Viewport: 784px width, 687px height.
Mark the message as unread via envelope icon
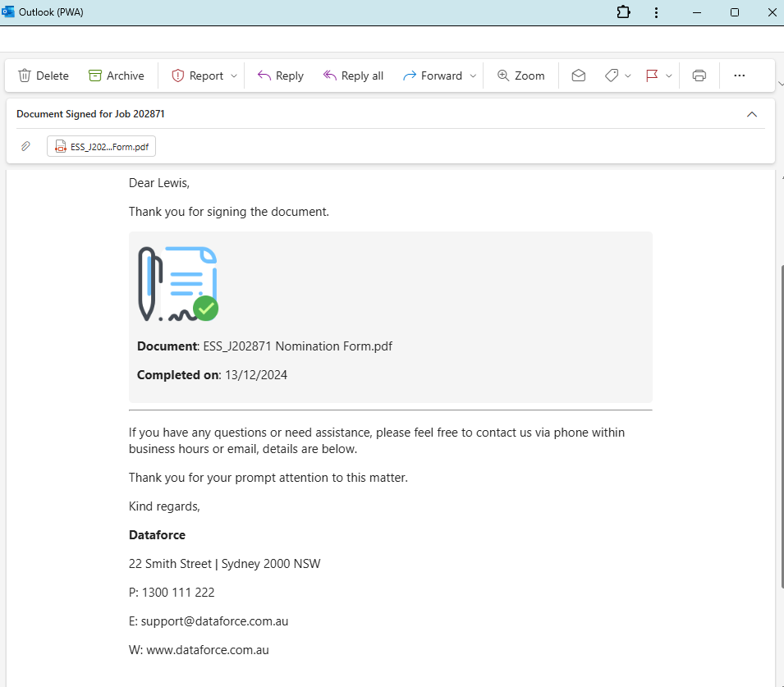578,75
